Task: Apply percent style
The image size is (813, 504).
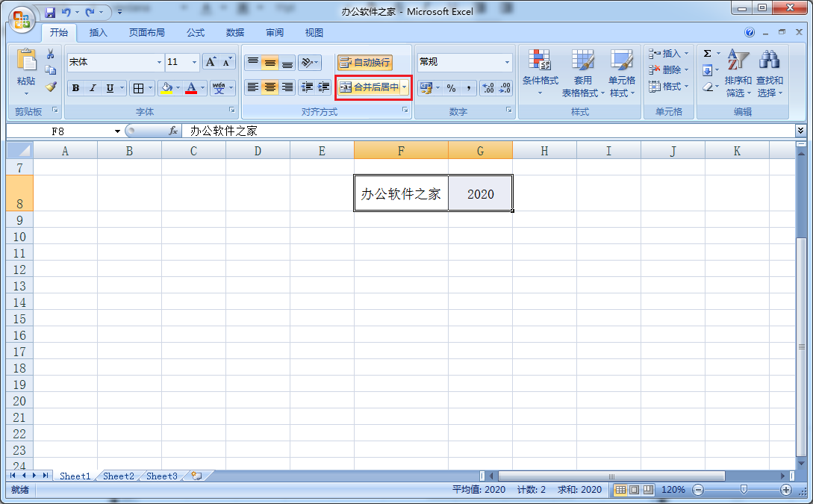Action: (x=451, y=88)
